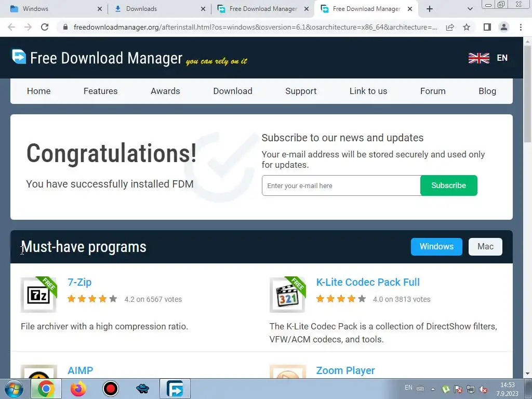Open the network tray icon

coord(471,389)
